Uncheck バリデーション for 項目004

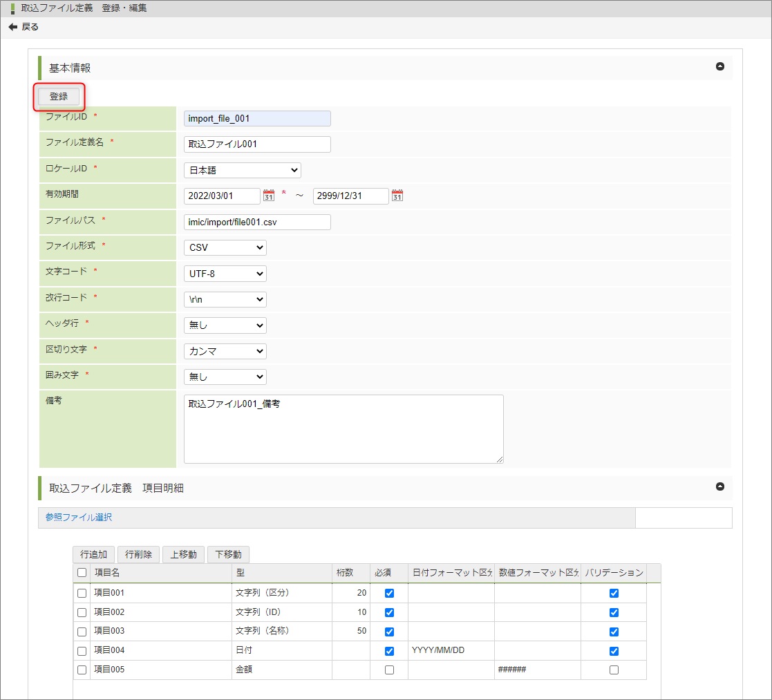[x=614, y=651]
